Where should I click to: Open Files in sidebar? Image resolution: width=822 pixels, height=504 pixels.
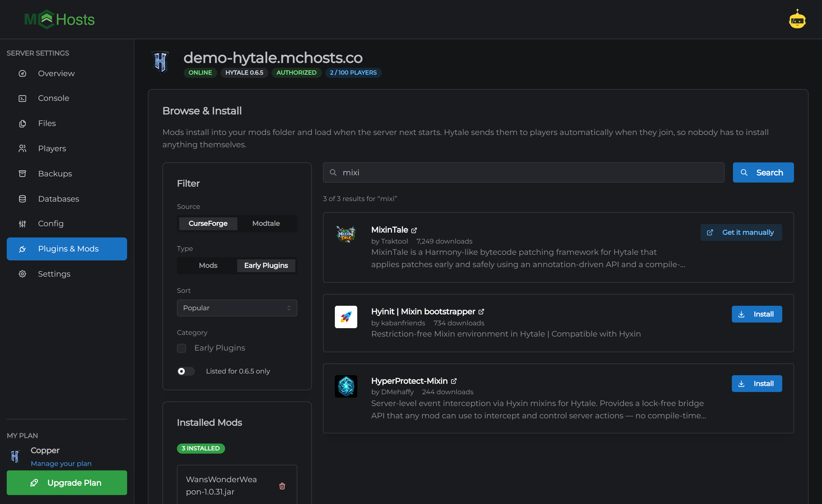point(67,123)
